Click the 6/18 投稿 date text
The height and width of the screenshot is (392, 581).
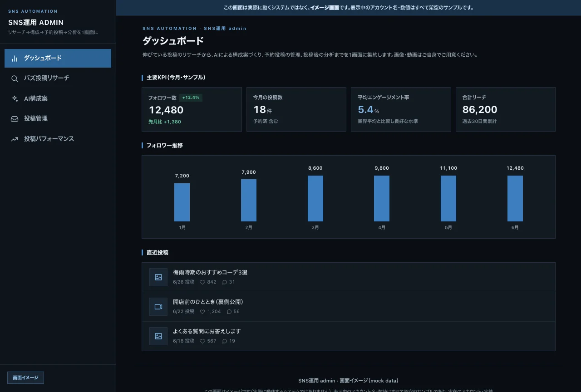[x=184, y=341]
